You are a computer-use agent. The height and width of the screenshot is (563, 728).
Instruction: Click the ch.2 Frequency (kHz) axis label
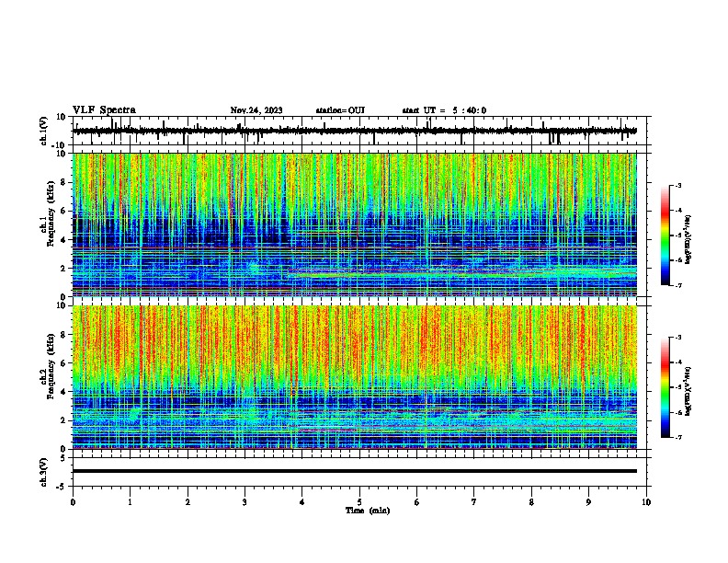point(48,366)
